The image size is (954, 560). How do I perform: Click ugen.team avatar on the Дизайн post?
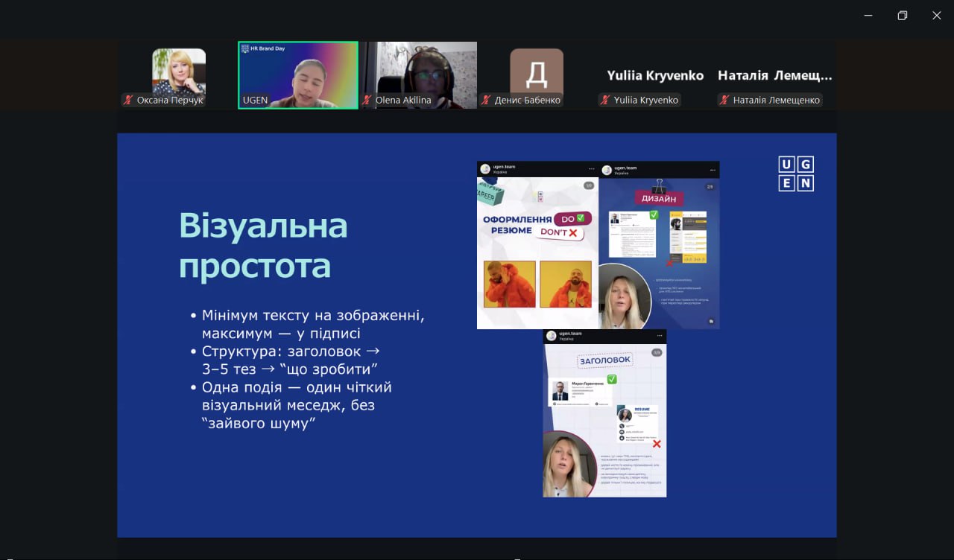pyautogui.click(x=607, y=170)
